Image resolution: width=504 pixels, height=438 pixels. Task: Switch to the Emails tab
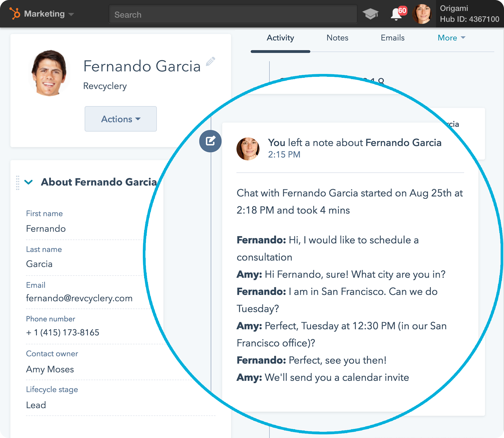click(392, 38)
